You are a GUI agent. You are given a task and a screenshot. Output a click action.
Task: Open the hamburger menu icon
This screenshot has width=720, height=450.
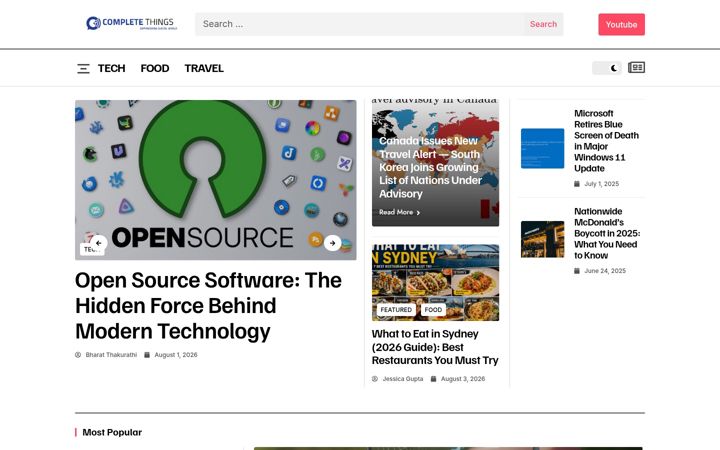tap(83, 68)
